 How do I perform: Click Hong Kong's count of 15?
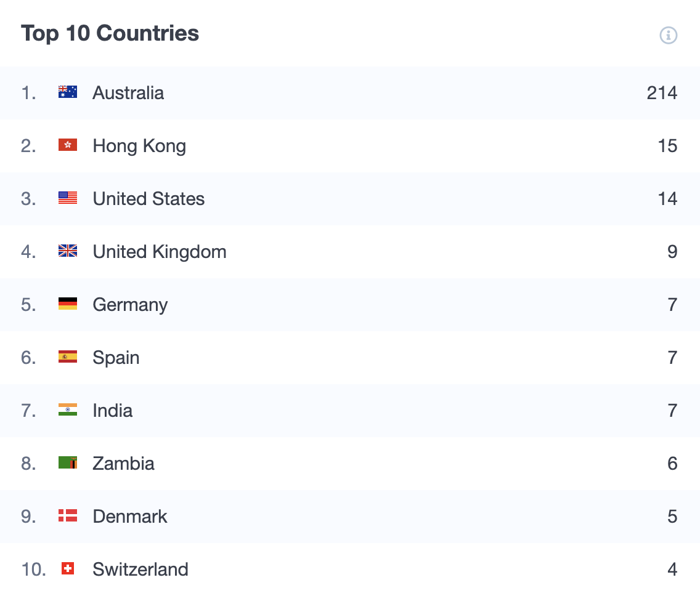667,146
